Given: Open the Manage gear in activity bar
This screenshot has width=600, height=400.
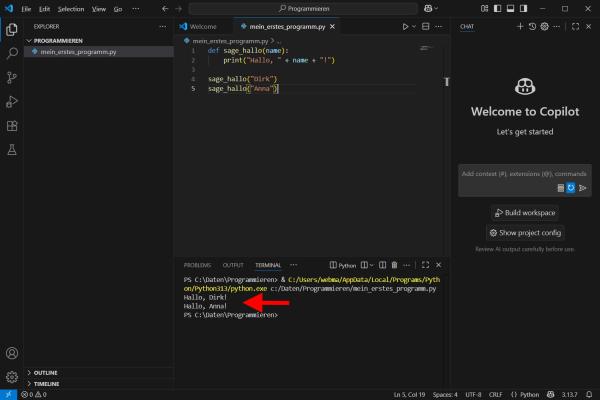Looking at the screenshot, I should 12,377.
